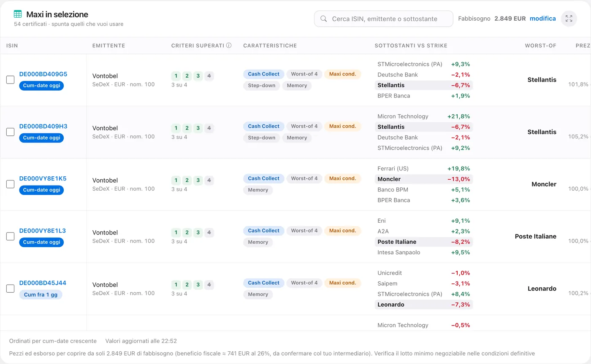Check the DE000VY8E1L3 certificate
This screenshot has height=364, width=591.
10,237
